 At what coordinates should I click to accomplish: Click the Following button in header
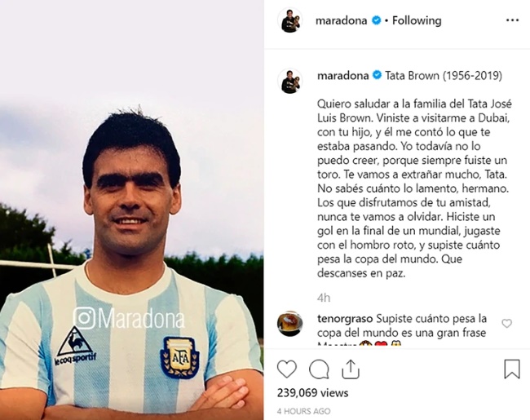417,20
